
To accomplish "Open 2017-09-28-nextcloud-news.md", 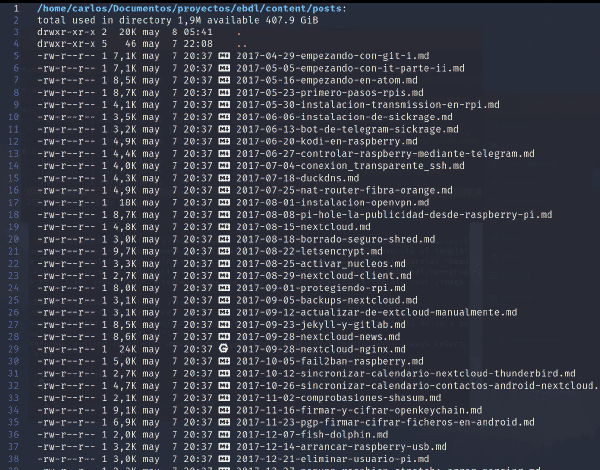I will coord(318,337).
